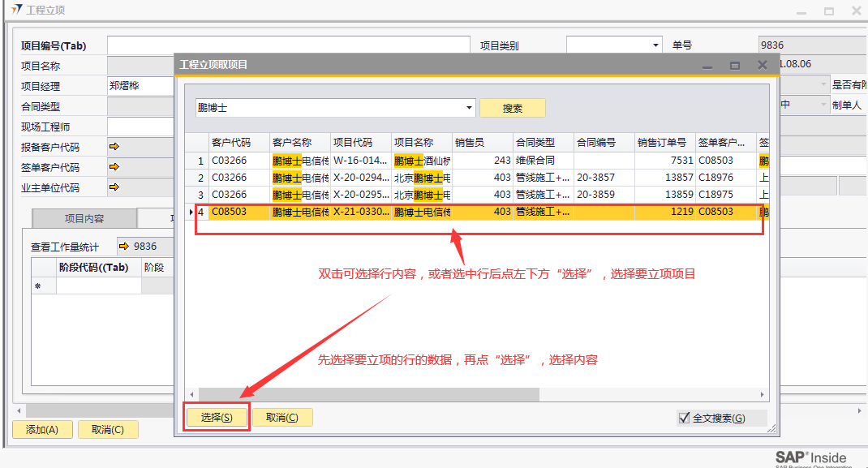Click scroll right arrow of result grid
The width and height of the screenshot is (868, 468).
[763, 394]
